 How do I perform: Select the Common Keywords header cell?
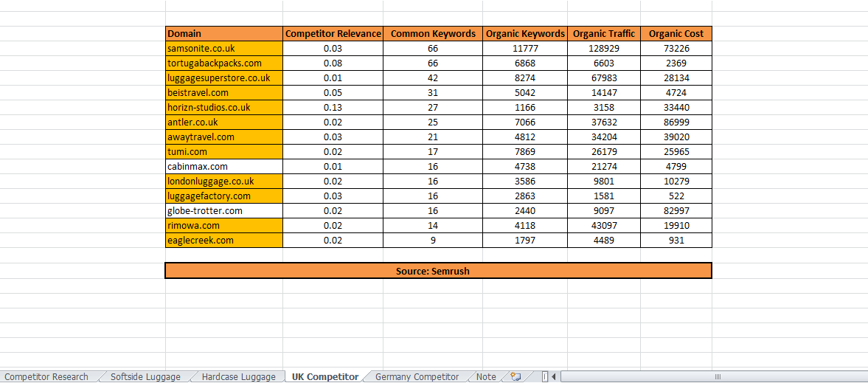433,33
